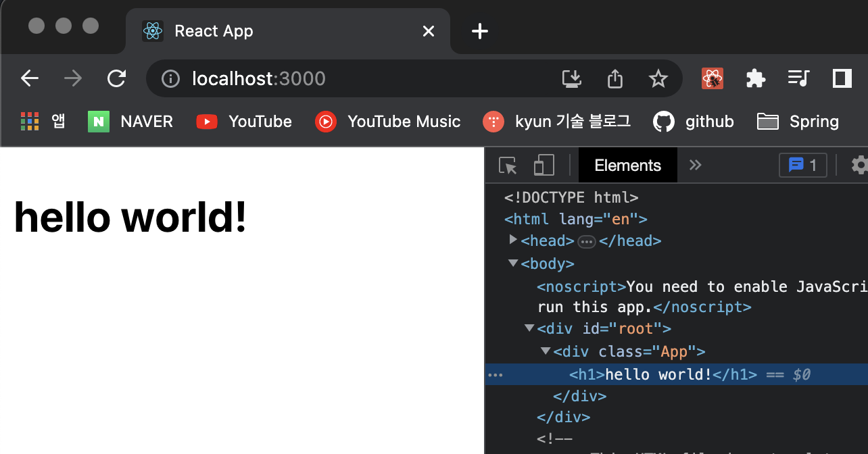Image resolution: width=868 pixels, height=454 pixels.
Task: Select the React App tab
Action: pyautogui.click(x=288, y=31)
